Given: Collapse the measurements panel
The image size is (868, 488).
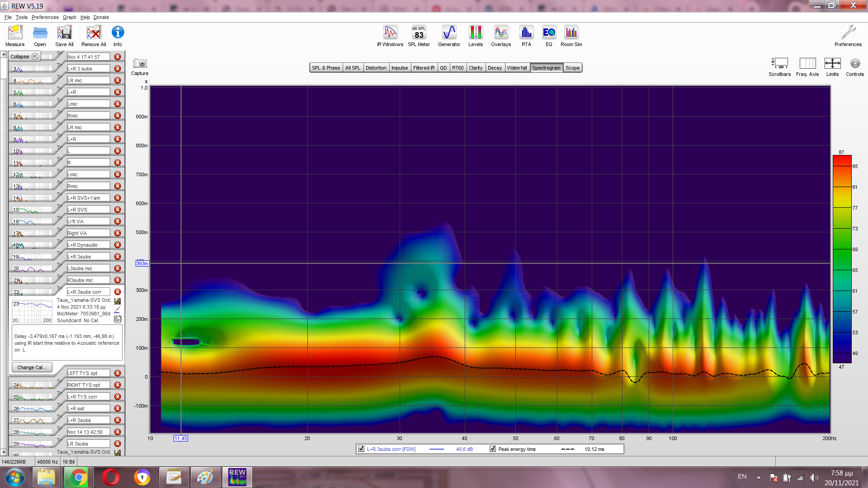Looking at the screenshot, I should click(x=24, y=56).
